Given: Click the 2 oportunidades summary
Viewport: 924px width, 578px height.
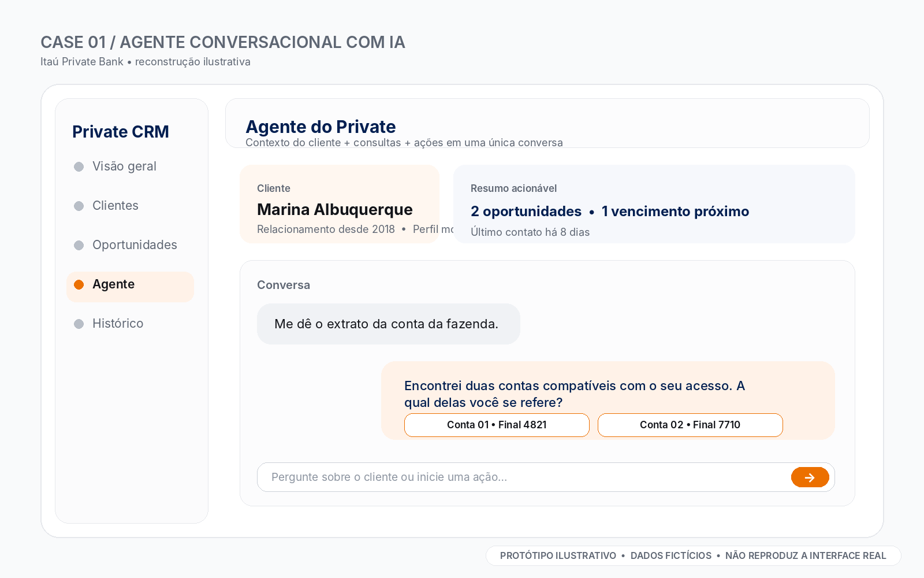Looking at the screenshot, I should [526, 212].
